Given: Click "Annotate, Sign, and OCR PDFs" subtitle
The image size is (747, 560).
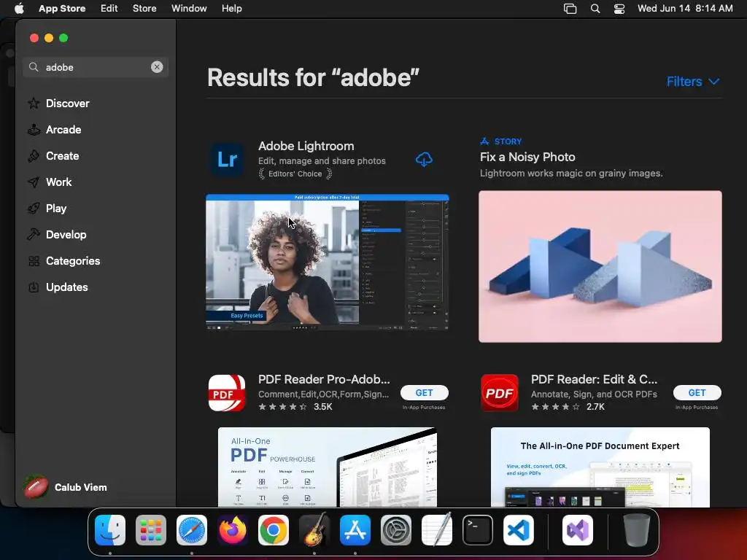Looking at the screenshot, I should click(594, 394).
